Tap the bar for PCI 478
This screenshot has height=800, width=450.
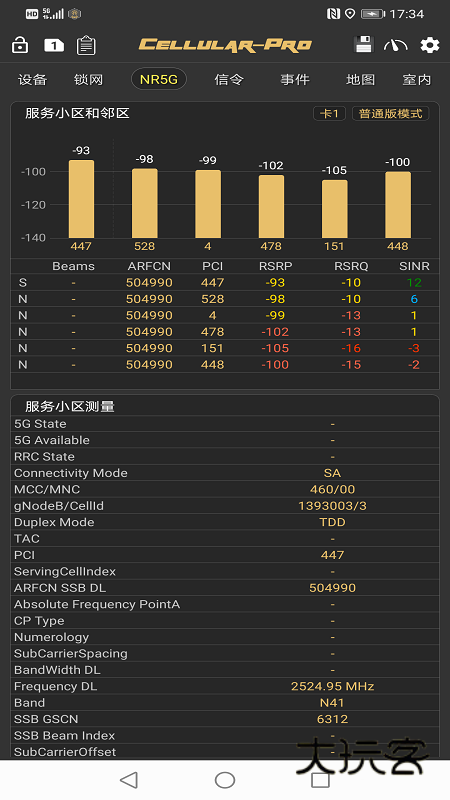pos(271,207)
